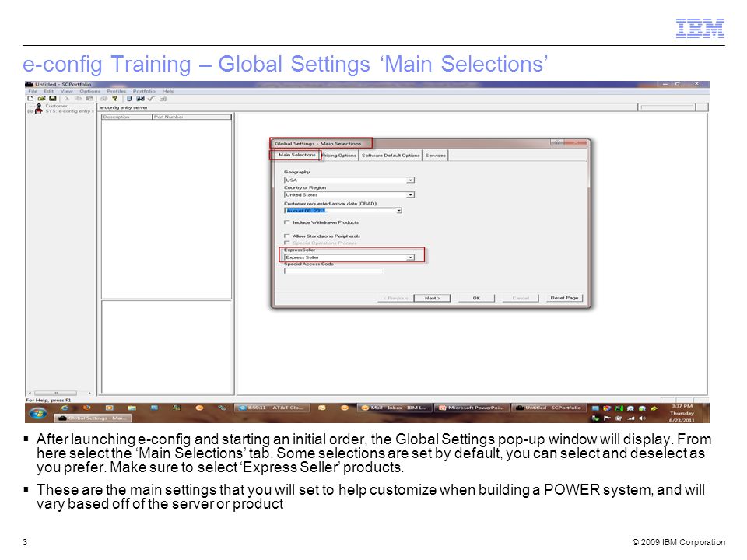Click the Print toolbar icon

point(103,99)
